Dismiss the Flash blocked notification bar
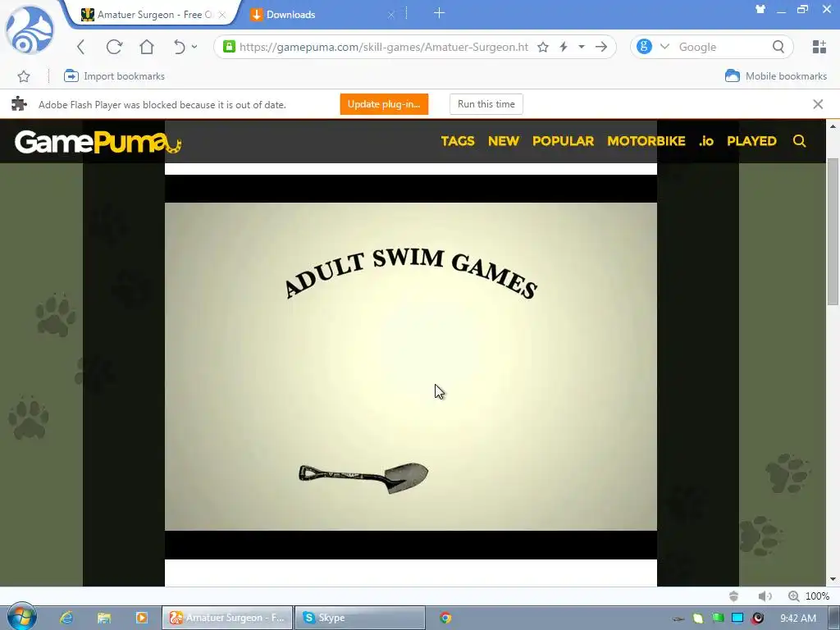The width and height of the screenshot is (840, 630). (818, 104)
